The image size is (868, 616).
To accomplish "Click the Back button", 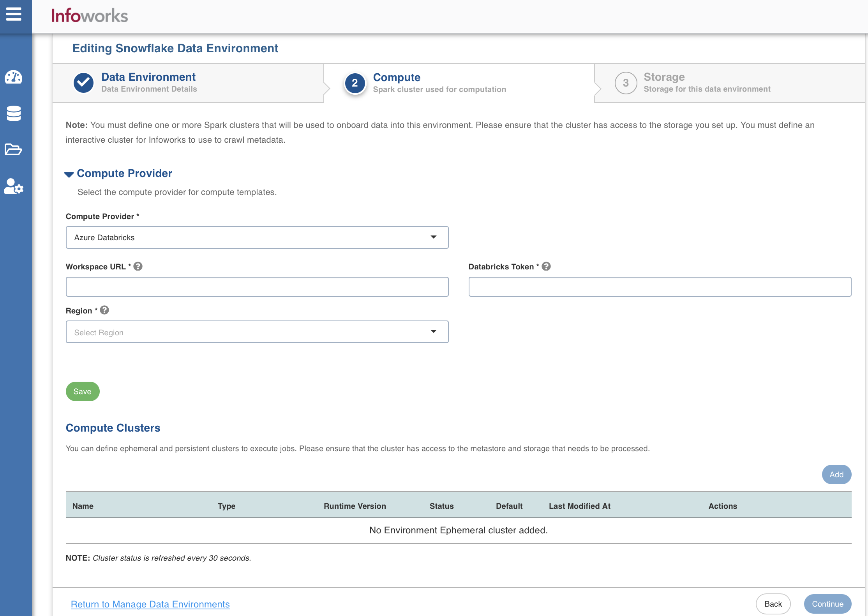I will pos(773,604).
